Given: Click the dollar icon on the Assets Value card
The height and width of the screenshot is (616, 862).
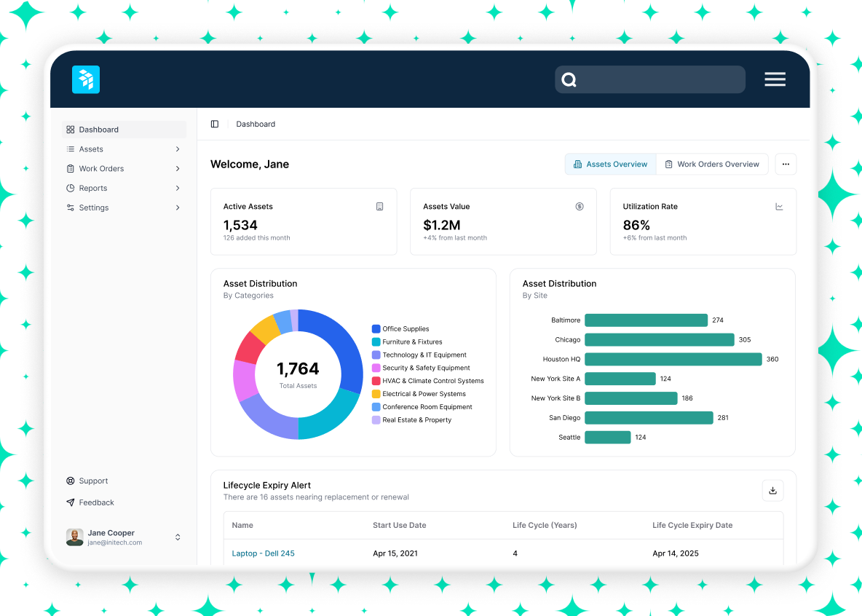Looking at the screenshot, I should [x=580, y=207].
